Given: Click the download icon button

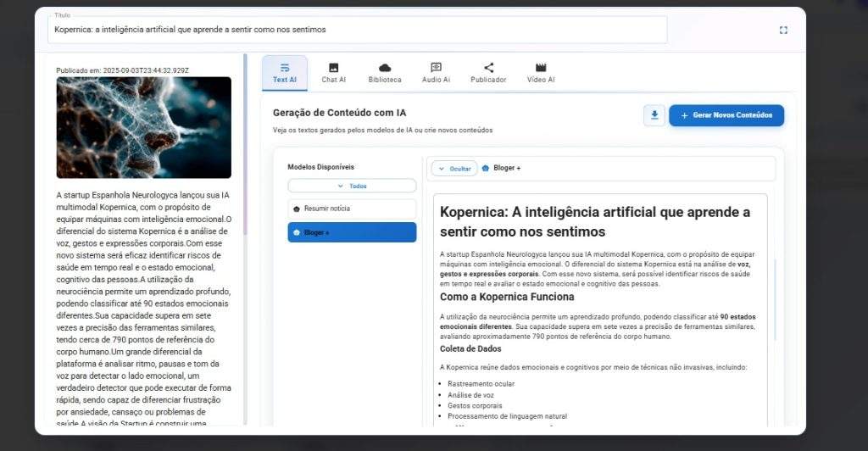Looking at the screenshot, I should click(x=654, y=115).
